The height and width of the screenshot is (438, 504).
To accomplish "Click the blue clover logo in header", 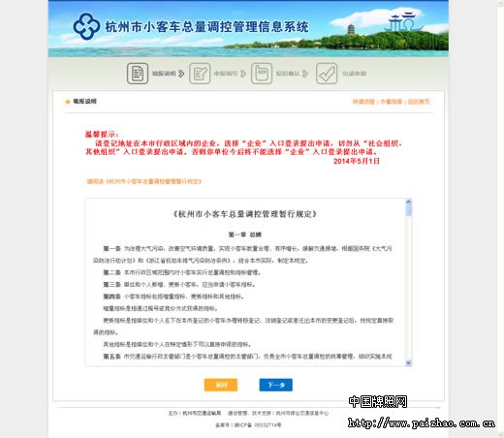I will click(86, 26).
